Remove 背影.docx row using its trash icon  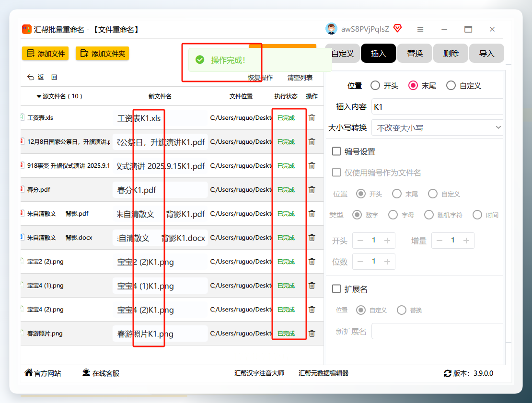tap(312, 238)
